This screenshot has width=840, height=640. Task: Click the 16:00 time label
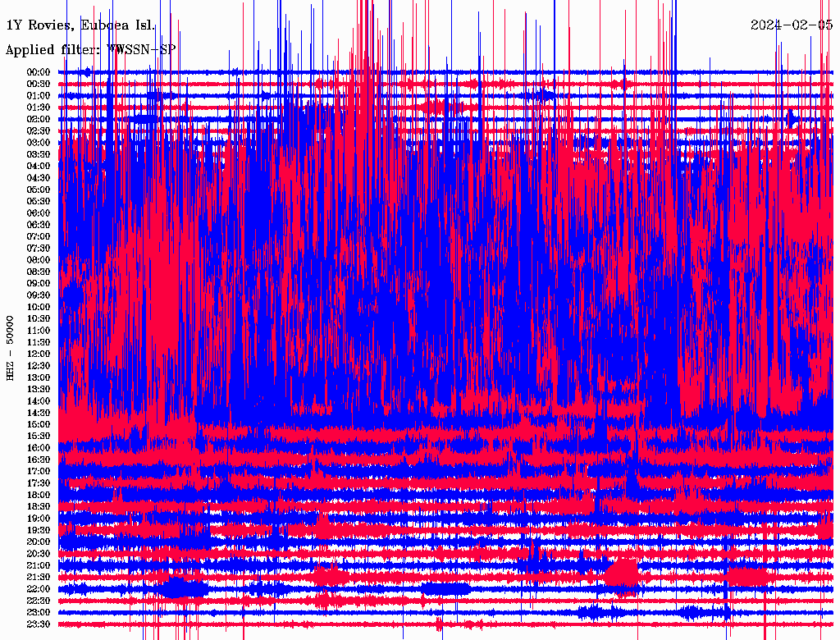[x=39, y=448]
